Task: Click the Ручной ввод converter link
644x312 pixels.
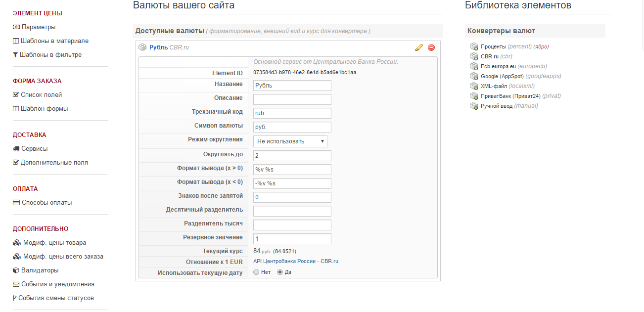Action: coord(496,106)
